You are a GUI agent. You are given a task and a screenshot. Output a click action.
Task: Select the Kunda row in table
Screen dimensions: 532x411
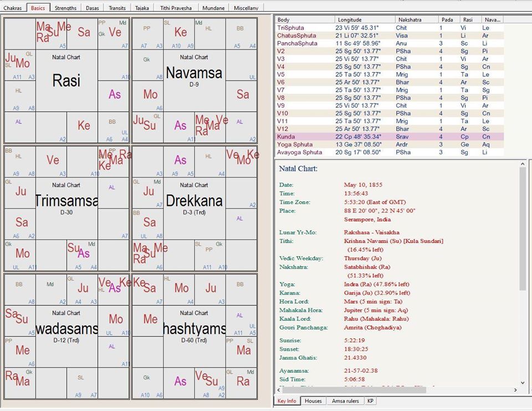point(389,136)
